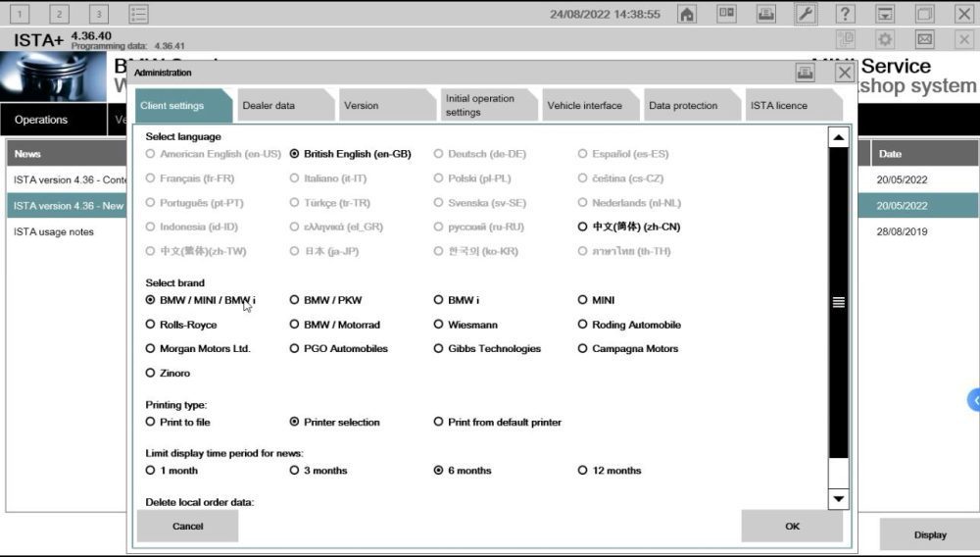Click the window restore icon in top bar
This screenshot has width=980, height=557.
click(924, 14)
